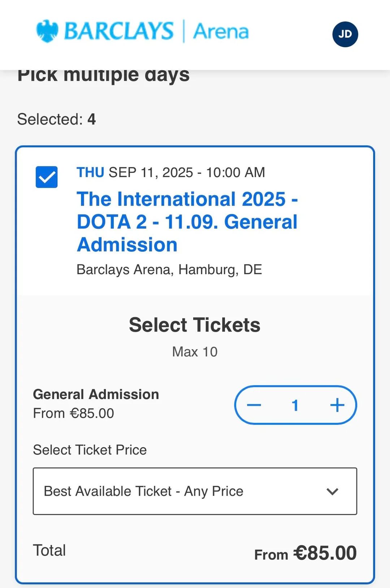This screenshot has height=588, width=390.
Task: Uncheck the THU SEP 11 event checkbox
Action: click(x=47, y=177)
